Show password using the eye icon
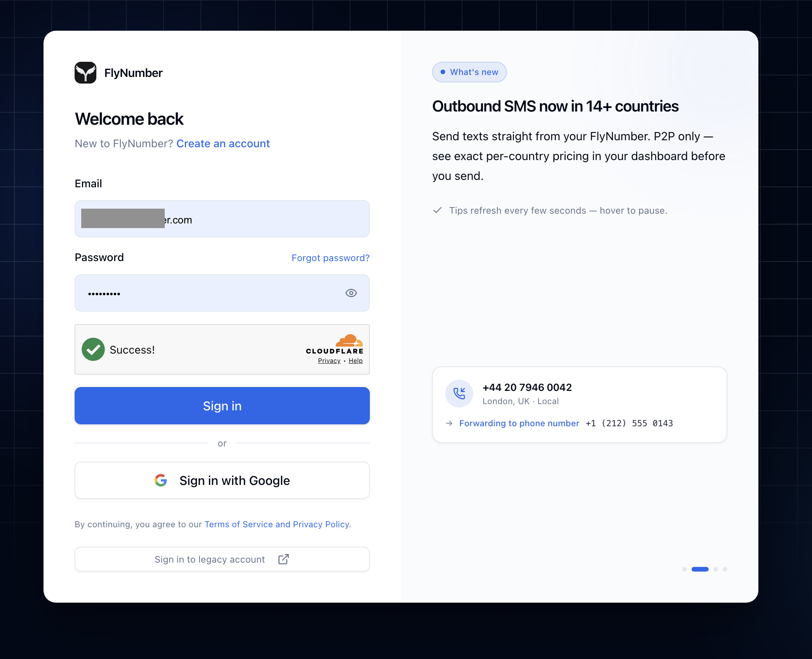The height and width of the screenshot is (659, 812). point(351,293)
